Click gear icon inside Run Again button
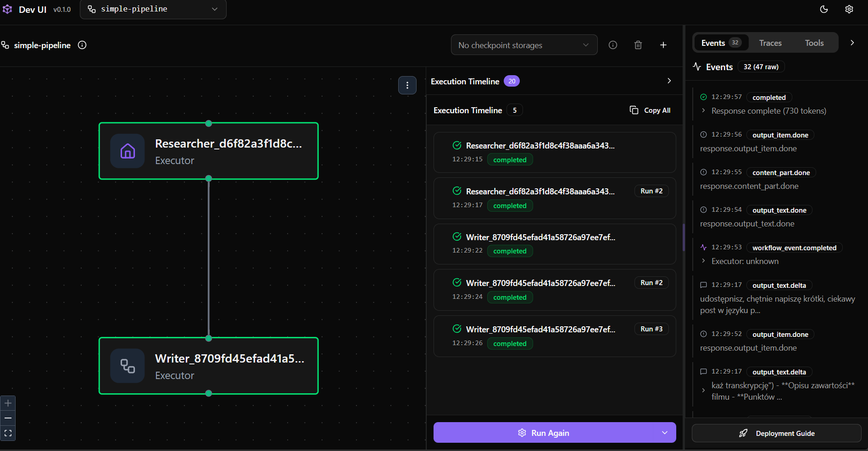 [522, 433]
